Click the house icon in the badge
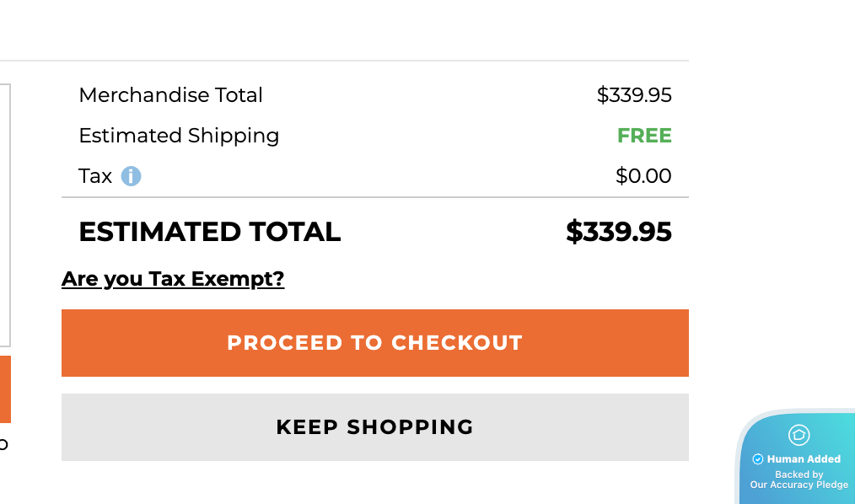 (799, 435)
